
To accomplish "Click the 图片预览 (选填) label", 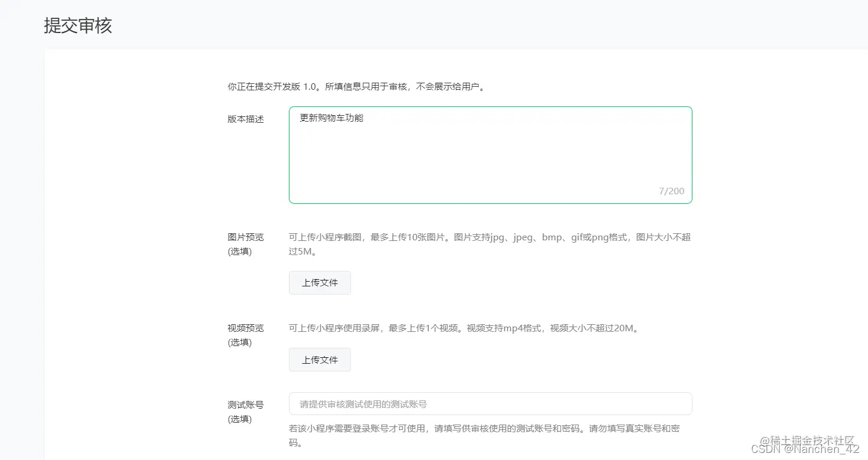I will point(246,244).
